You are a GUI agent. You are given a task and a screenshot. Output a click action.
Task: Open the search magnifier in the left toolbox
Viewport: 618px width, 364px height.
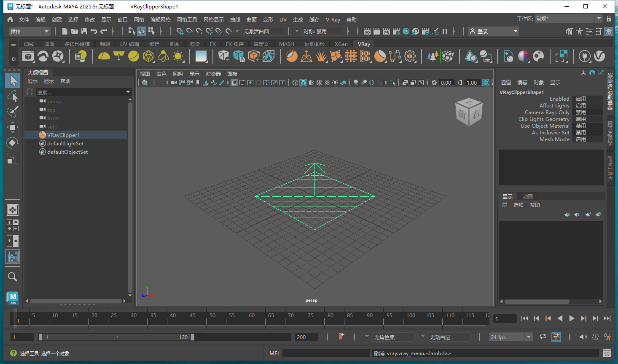12,277
